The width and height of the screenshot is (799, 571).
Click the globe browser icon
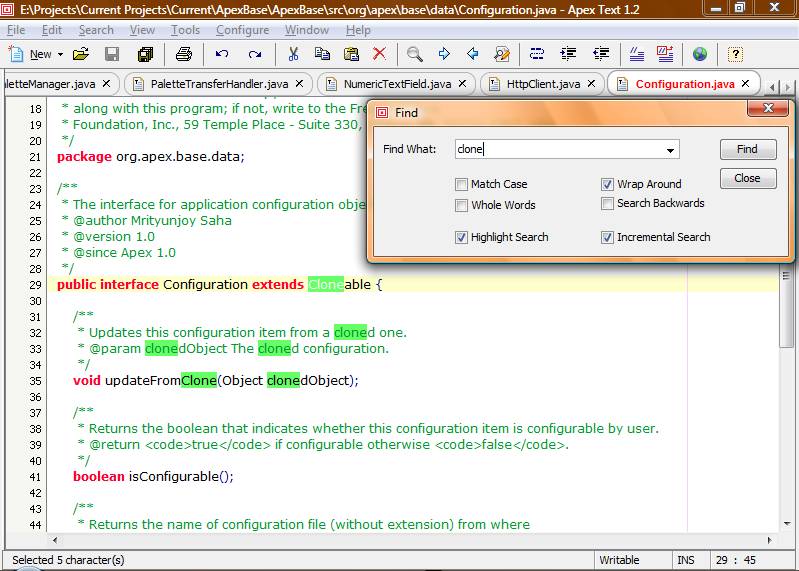(x=700, y=54)
